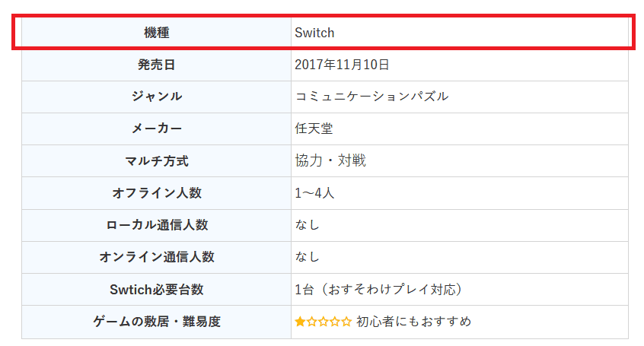Click the 任天堂 maker text

pos(314,129)
